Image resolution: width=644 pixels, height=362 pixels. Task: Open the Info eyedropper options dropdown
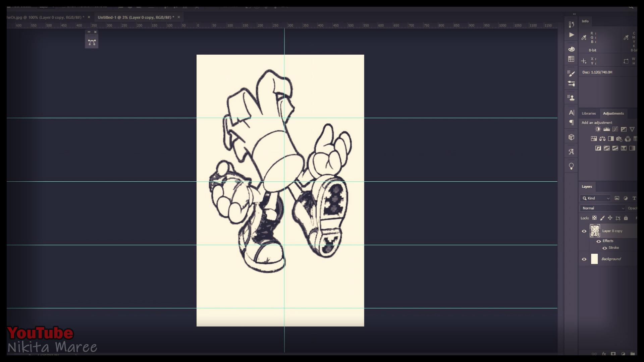pyautogui.click(x=584, y=38)
